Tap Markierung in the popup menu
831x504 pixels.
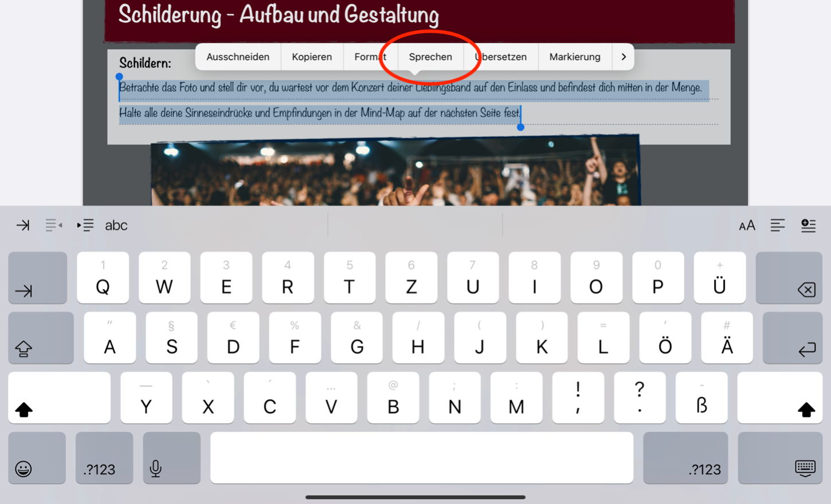click(x=575, y=57)
